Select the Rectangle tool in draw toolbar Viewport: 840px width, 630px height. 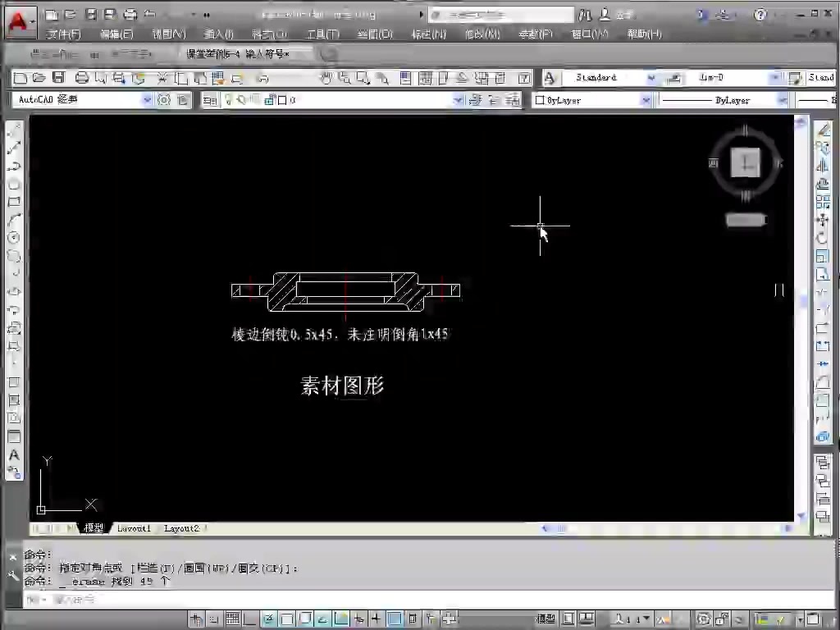[14, 202]
